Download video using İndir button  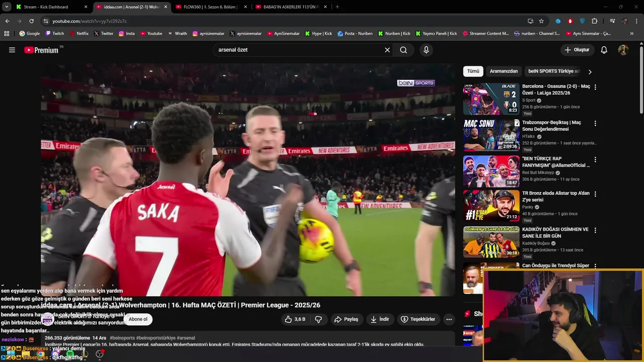coord(380,319)
